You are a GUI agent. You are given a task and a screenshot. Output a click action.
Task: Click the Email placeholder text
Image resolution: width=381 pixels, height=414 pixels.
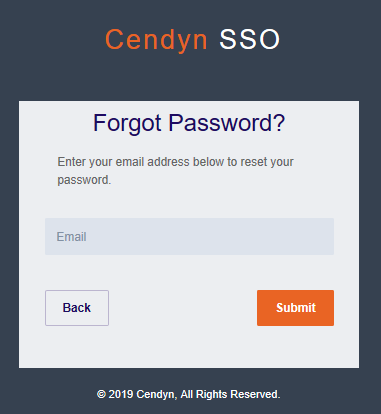[71, 237]
